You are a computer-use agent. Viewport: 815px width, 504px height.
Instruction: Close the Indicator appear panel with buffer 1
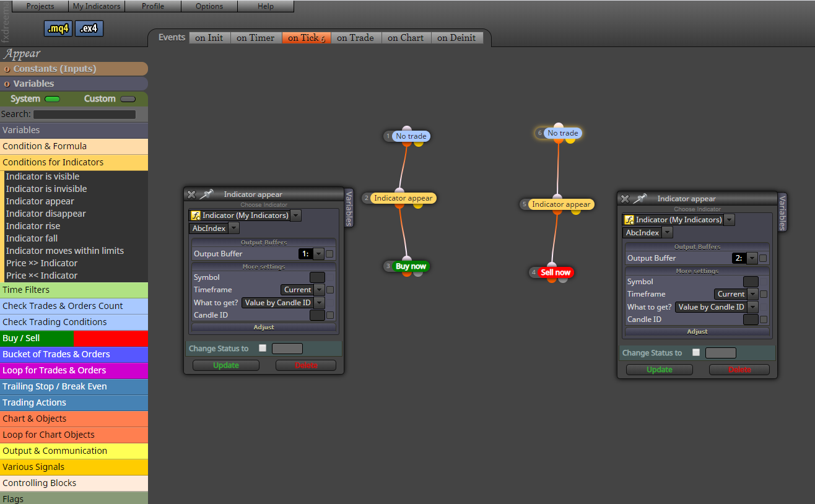pyautogui.click(x=191, y=194)
